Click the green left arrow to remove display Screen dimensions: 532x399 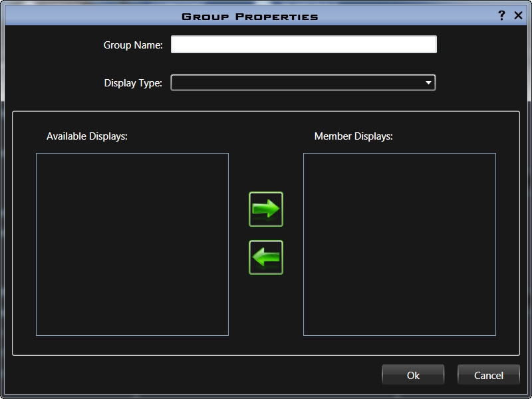coord(266,257)
